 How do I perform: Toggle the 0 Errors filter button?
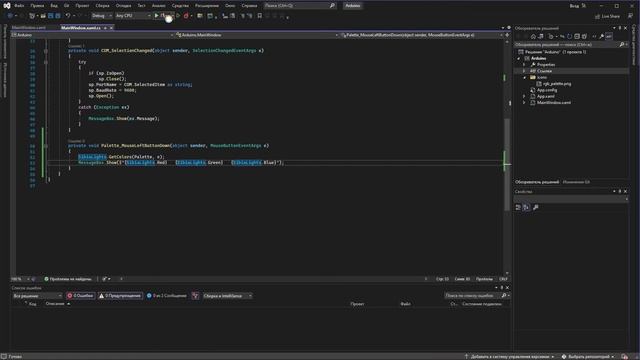[x=80, y=296]
